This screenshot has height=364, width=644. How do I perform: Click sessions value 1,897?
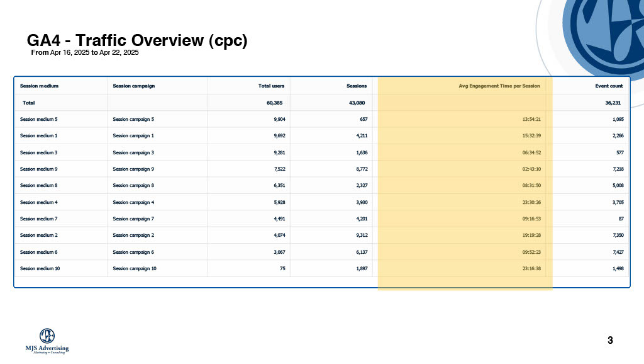(x=362, y=268)
